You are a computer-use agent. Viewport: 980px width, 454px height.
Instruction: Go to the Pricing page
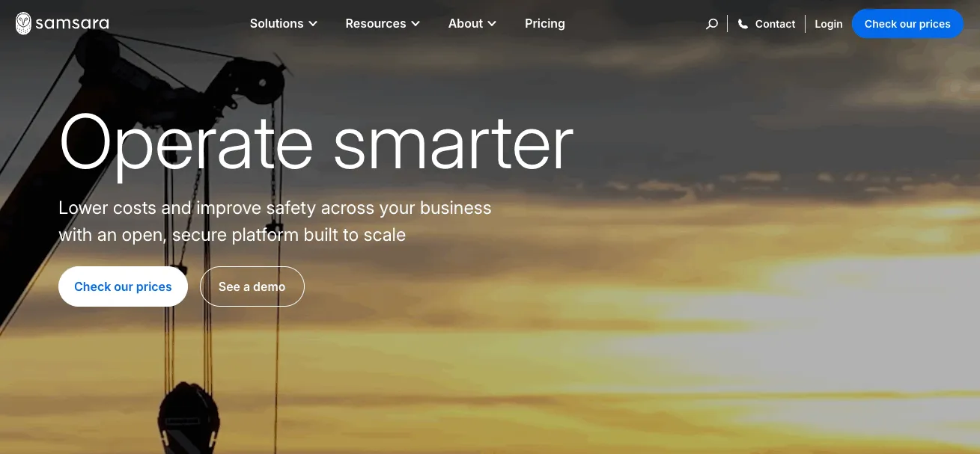545,23
